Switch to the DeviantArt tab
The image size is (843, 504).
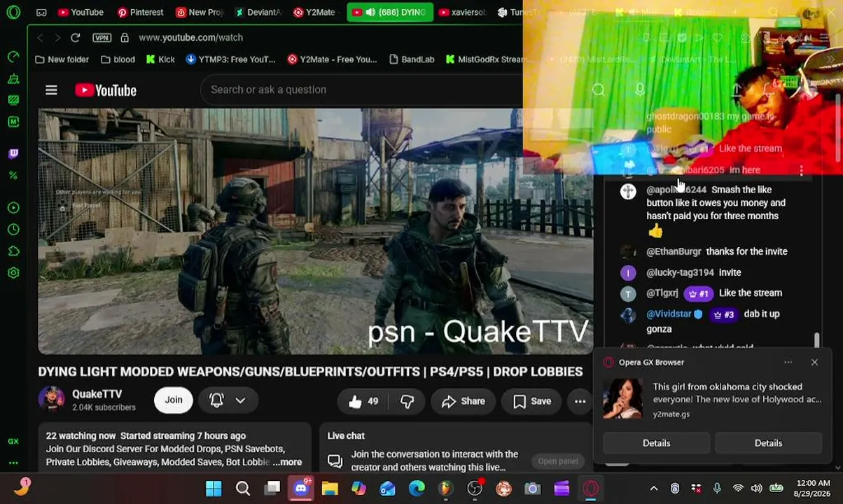point(258,12)
